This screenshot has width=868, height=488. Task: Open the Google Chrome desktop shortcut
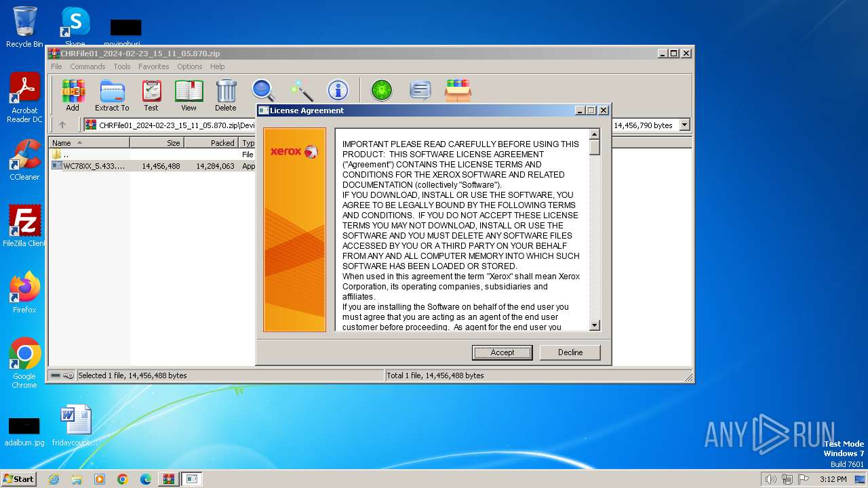[24, 363]
